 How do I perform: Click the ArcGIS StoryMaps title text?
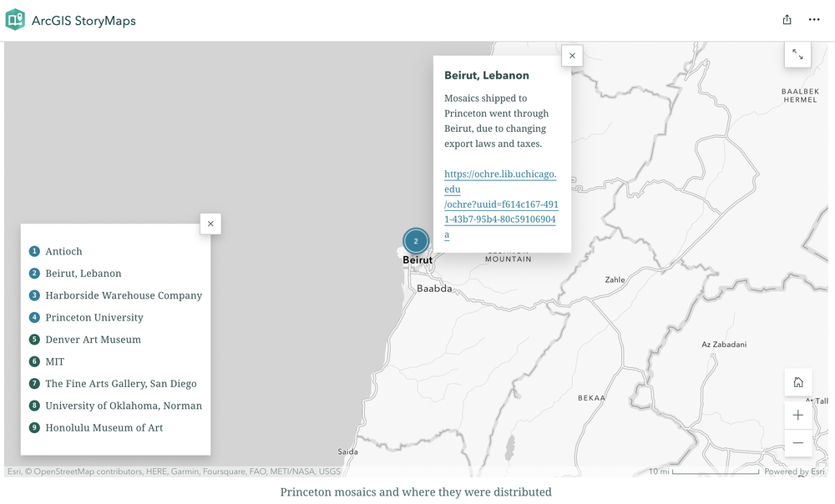coord(83,20)
